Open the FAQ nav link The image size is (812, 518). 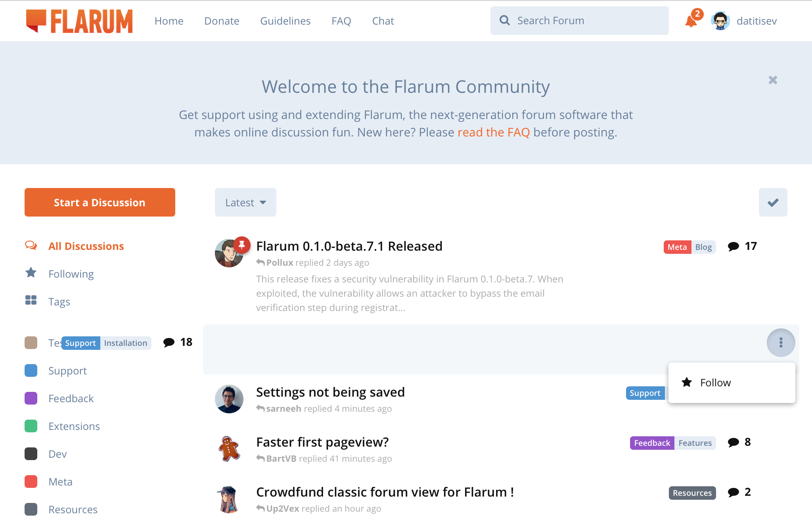point(341,21)
